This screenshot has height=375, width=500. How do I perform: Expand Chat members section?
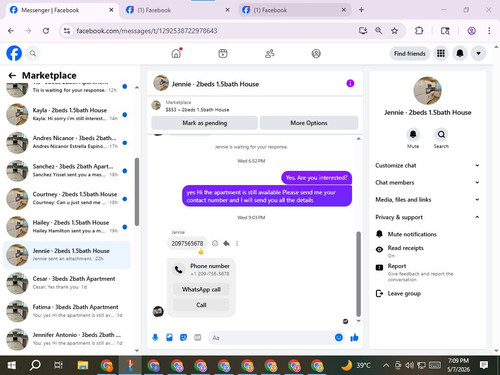click(x=427, y=182)
